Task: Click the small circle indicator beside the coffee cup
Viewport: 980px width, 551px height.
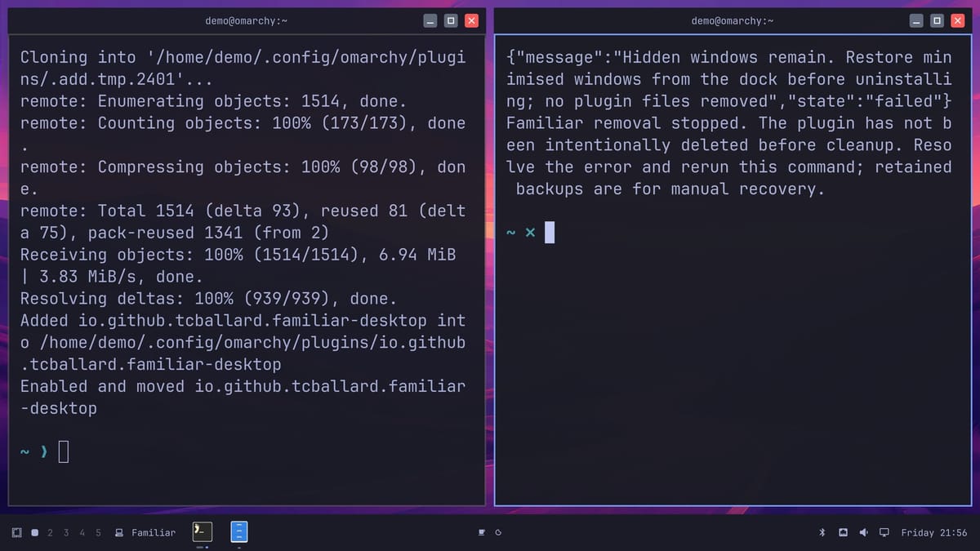Action: (498, 532)
